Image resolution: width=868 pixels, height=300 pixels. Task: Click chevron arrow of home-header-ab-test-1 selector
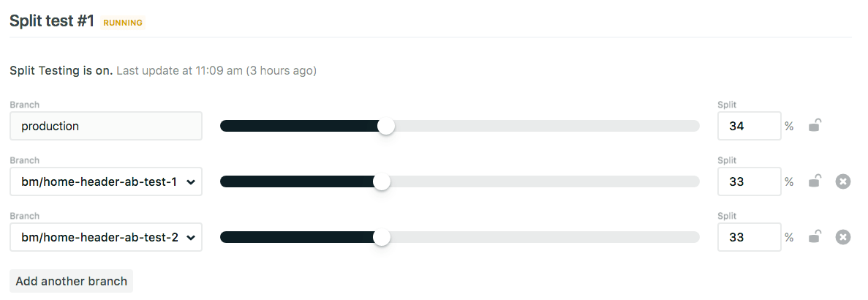click(x=191, y=182)
